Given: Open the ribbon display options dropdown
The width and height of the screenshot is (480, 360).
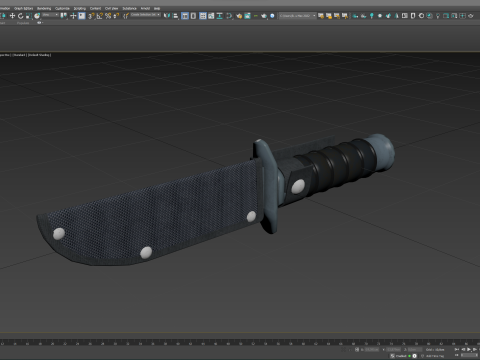Looking at the screenshot, I should coord(40,23).
